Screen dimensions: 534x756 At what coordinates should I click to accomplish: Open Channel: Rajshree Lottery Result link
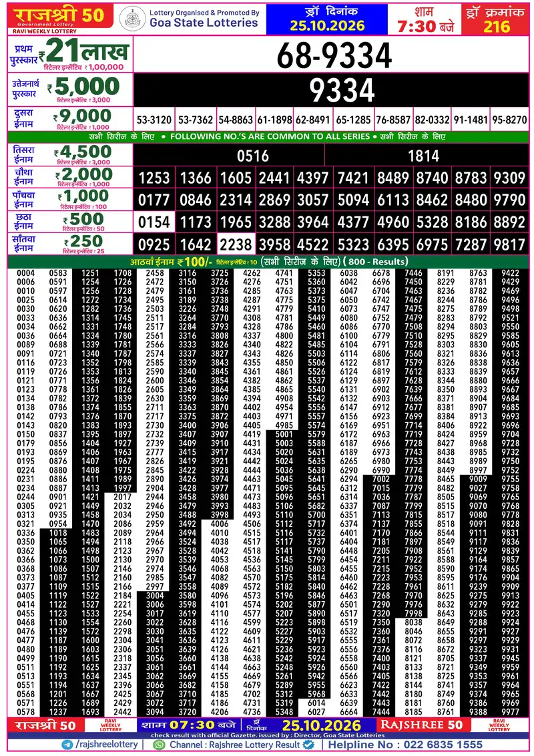tap(234, 745)
